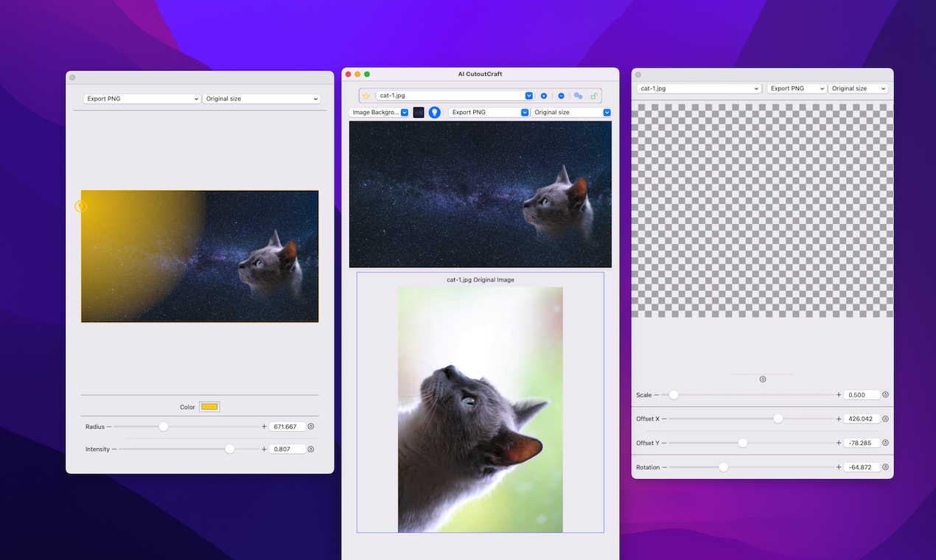936x560 pixels.
Task: Open Original size dropdown in left window
Action: (x=261, y=99)
